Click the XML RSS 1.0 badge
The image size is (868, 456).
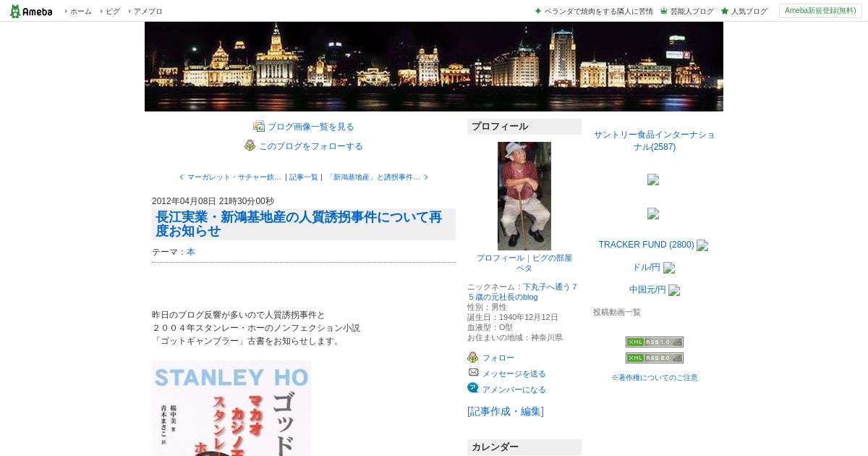655,342
